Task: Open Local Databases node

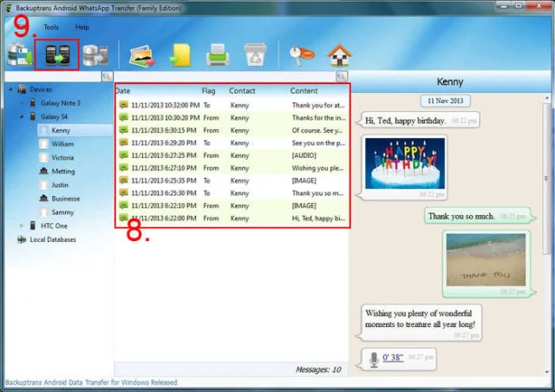Action: pyautogui.click(x=53, y=239)
